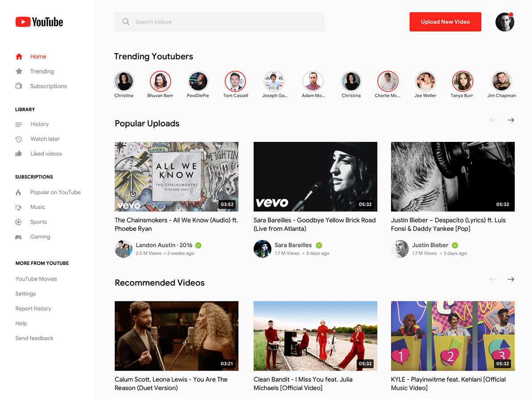Viewport: 532px width, 399px height.
Task: Click the Popular on YouTube flame icon
Action: coord(19,192)
